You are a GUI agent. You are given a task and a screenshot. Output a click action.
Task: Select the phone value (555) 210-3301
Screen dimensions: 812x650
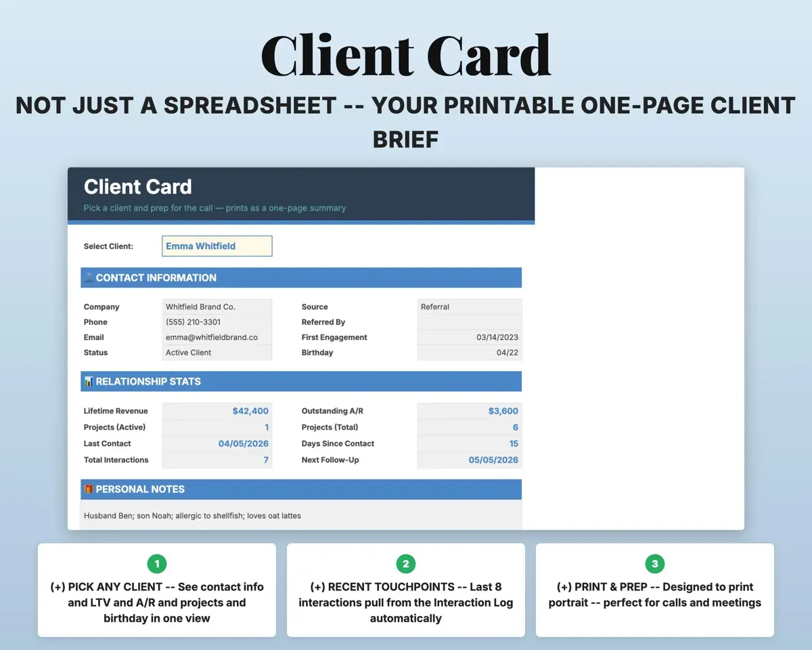217,322
